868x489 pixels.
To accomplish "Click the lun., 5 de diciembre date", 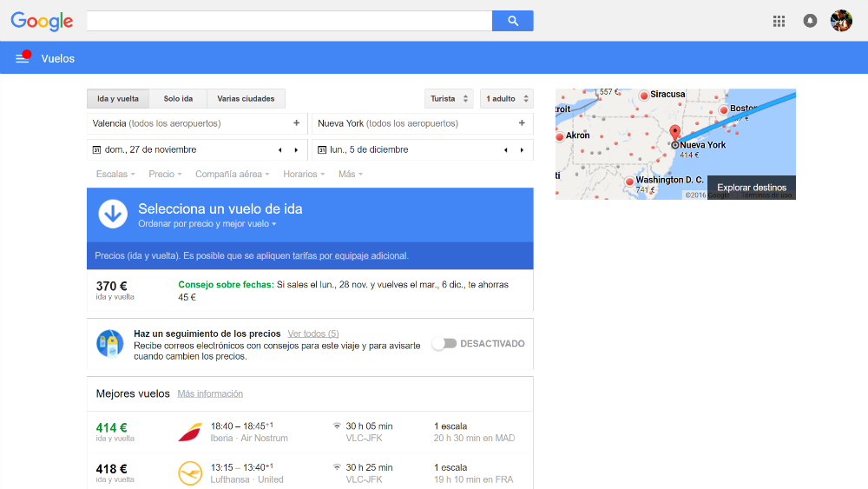I will [x=369, y=149].
